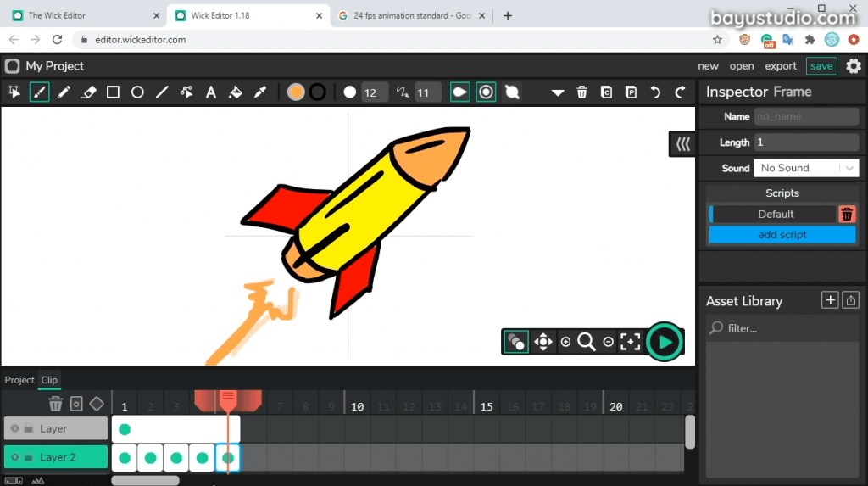Activate the Eyedropper tool

(x=260, y=92)
